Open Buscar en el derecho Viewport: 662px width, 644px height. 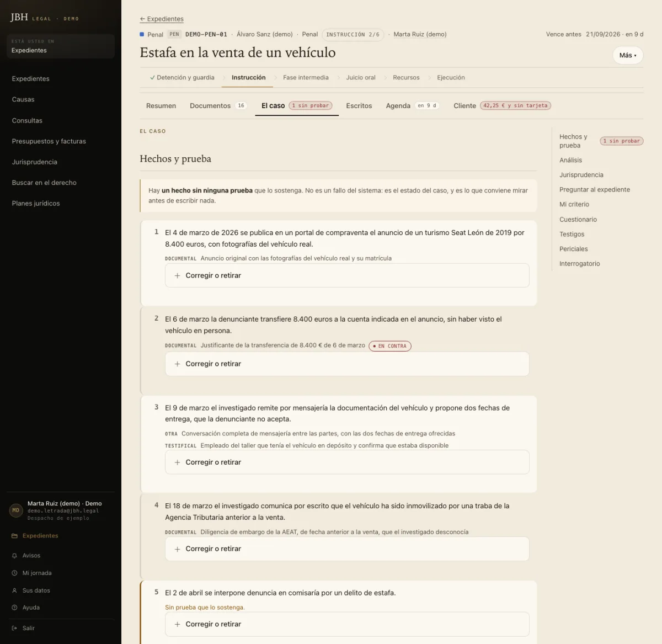(x=44, y=183)
